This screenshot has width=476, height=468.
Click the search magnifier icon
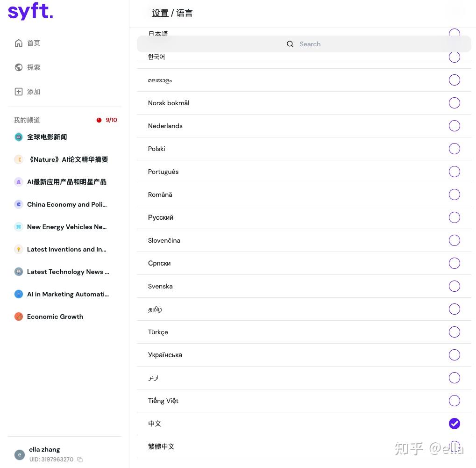(x=290, y=44)
